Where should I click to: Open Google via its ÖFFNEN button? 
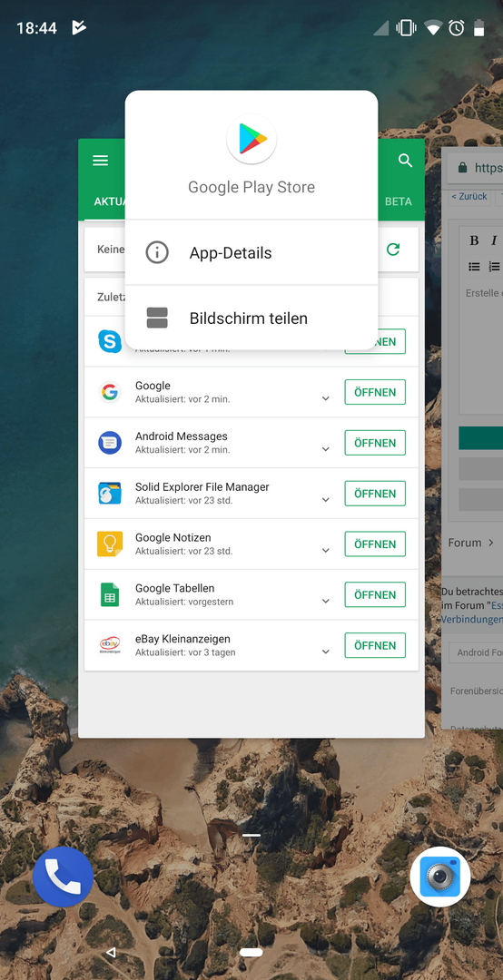point(375,393)
